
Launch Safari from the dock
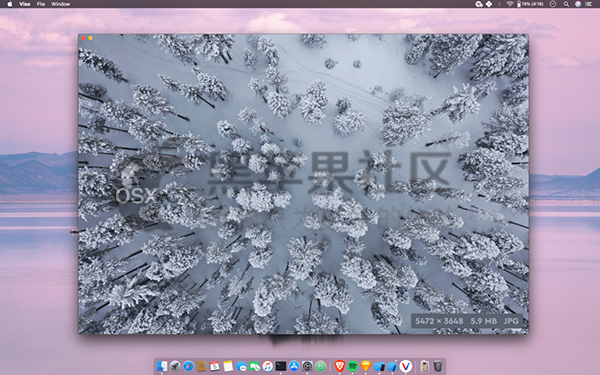[x=188, y=366]
